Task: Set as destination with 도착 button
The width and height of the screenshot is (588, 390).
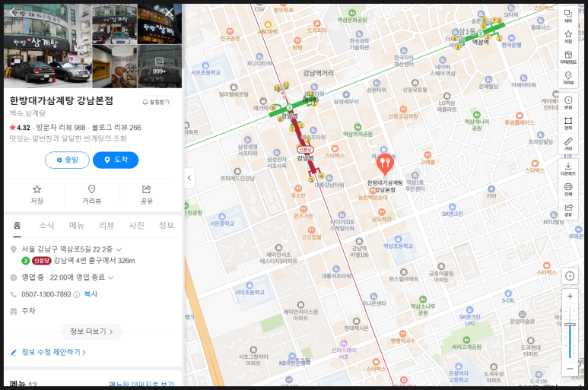Action: coord(116,160)
